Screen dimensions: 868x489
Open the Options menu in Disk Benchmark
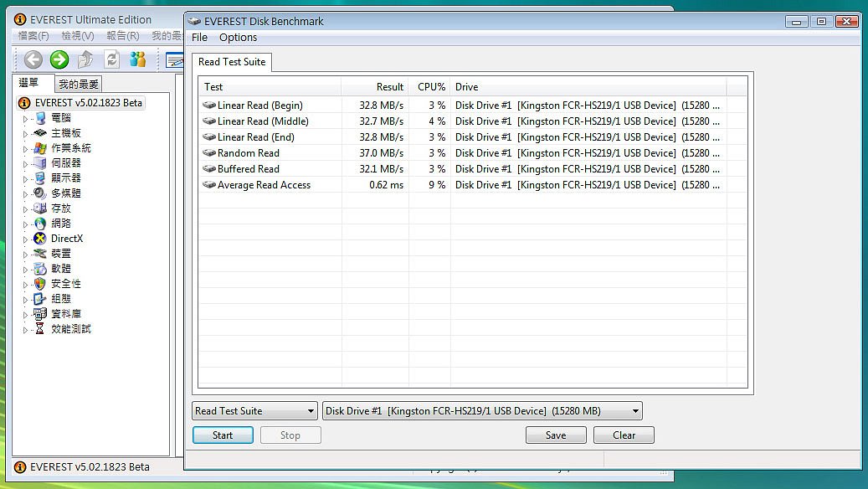(238, 37)
